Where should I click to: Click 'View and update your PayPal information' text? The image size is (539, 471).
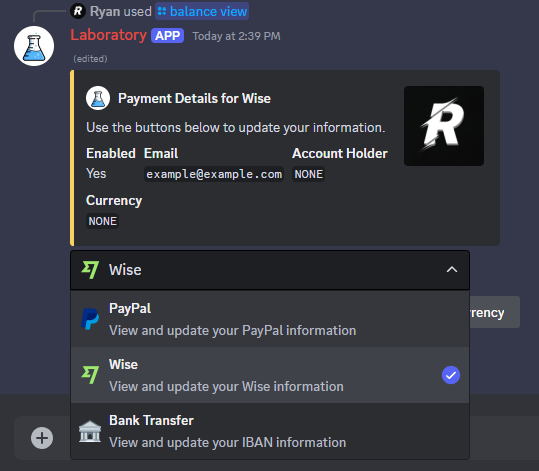232,330
